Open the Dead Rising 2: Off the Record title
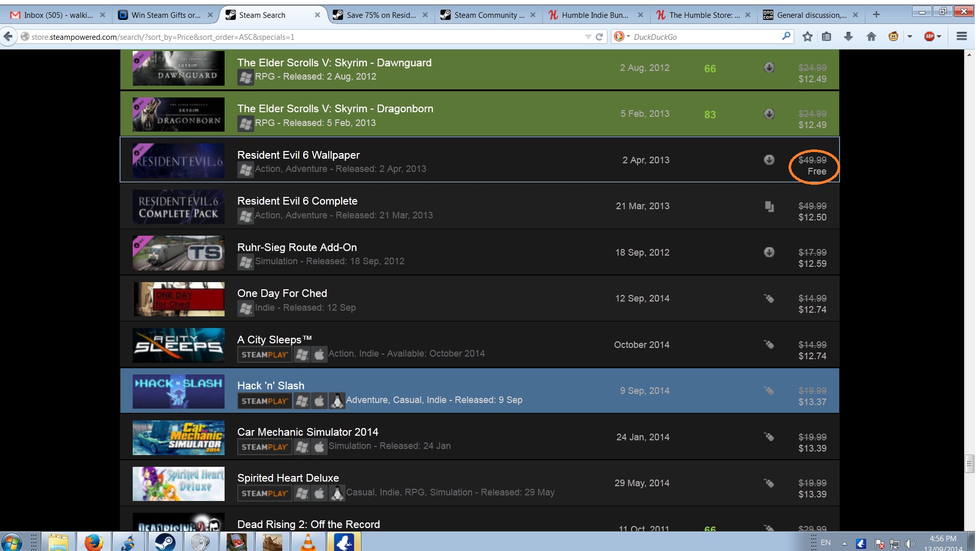980x551 pixels. coord(308,524)
